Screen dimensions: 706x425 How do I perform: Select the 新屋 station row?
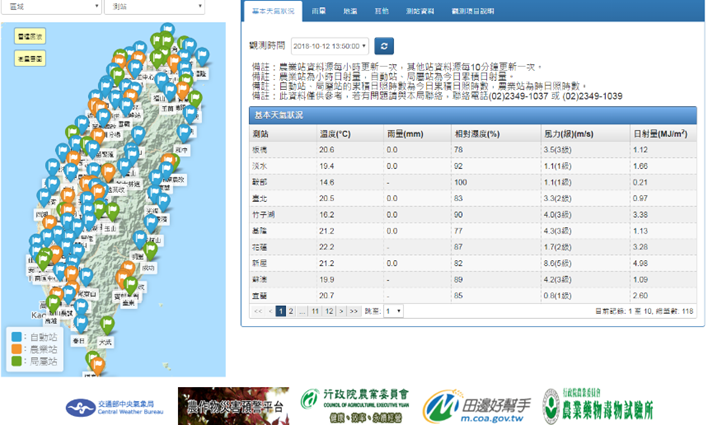tap(473, 263)
